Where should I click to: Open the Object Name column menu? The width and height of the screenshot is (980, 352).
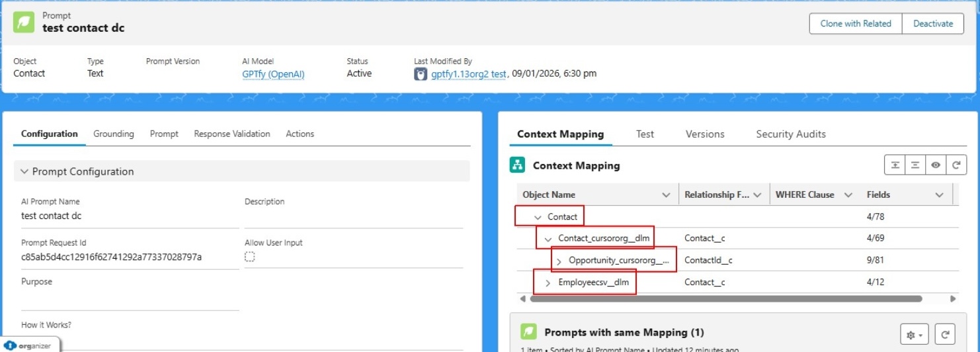point(666,195)
